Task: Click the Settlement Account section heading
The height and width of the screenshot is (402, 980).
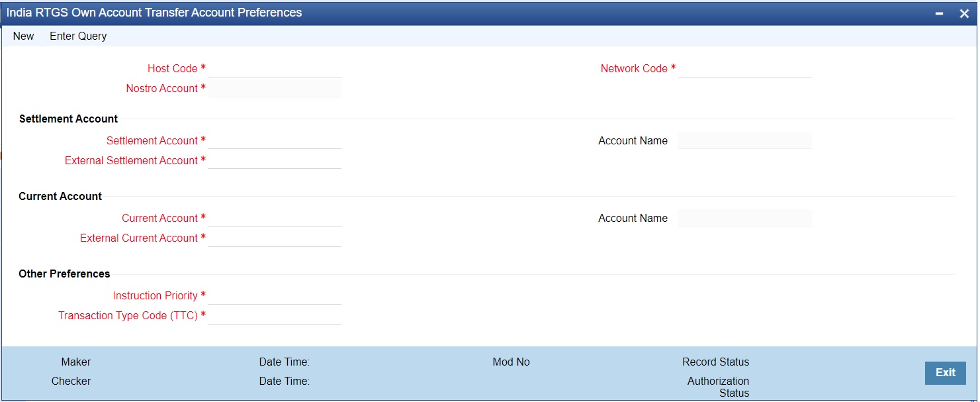Action: tap(69, 119)
